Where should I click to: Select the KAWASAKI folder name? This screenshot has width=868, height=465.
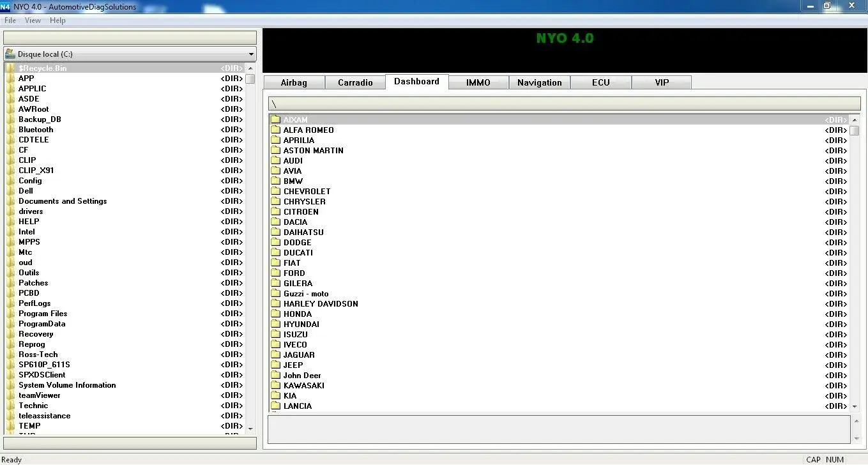tap(304, 385)
